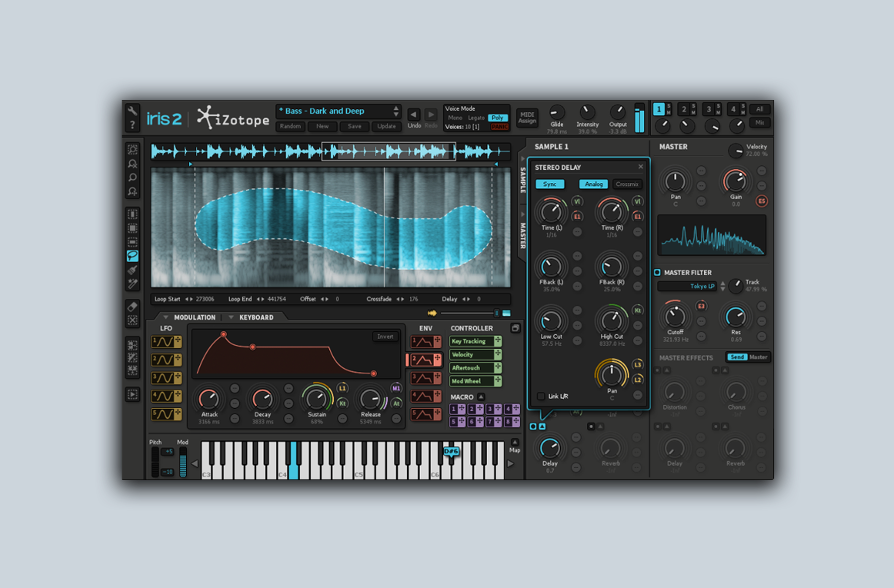Choose the Brush selection tool

(x=133, y=270)
